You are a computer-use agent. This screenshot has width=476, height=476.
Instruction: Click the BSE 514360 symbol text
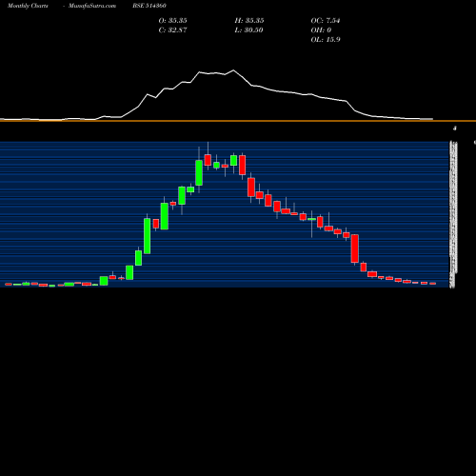(149, 6)
